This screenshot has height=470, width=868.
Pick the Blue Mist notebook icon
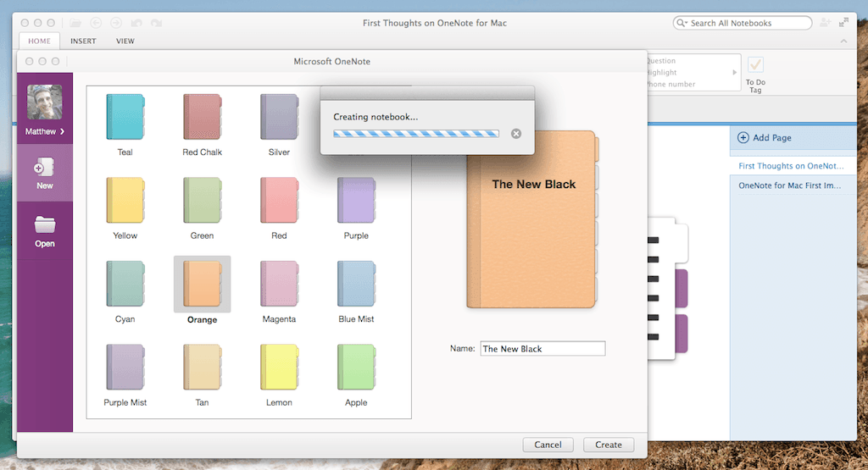pos(356,284)
